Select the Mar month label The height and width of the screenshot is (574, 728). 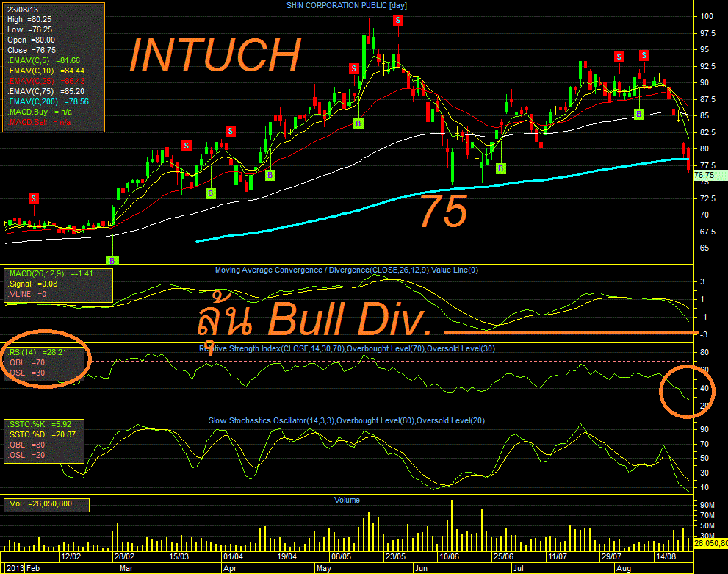pos(126,568)
